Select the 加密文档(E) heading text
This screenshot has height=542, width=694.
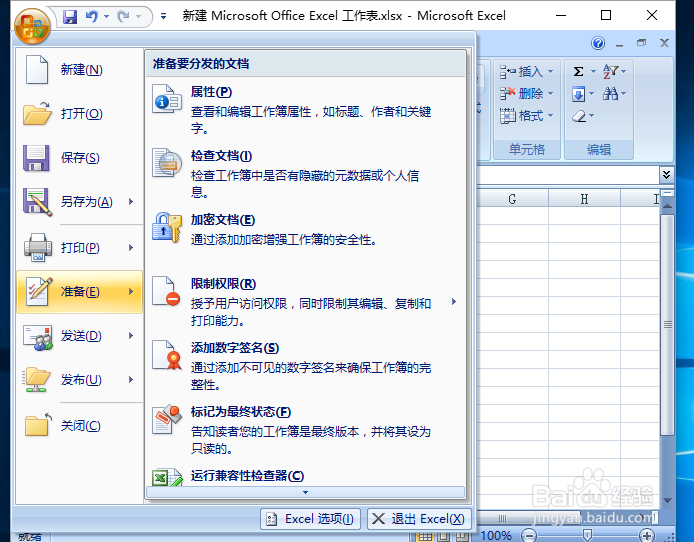(x=223, y=220)
